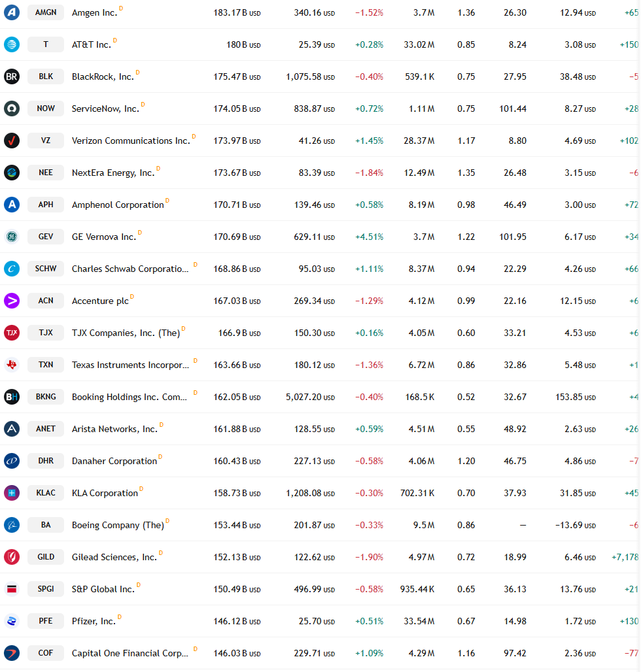Open the BKNG ticker symbol
This screenshot has width=641, height=672.
pos(46,397)
